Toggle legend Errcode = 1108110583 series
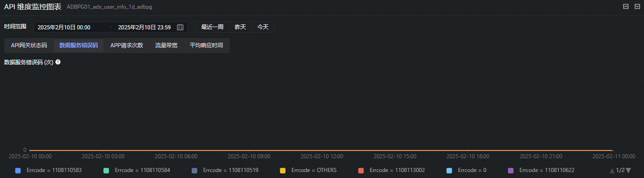 point(48,170)
